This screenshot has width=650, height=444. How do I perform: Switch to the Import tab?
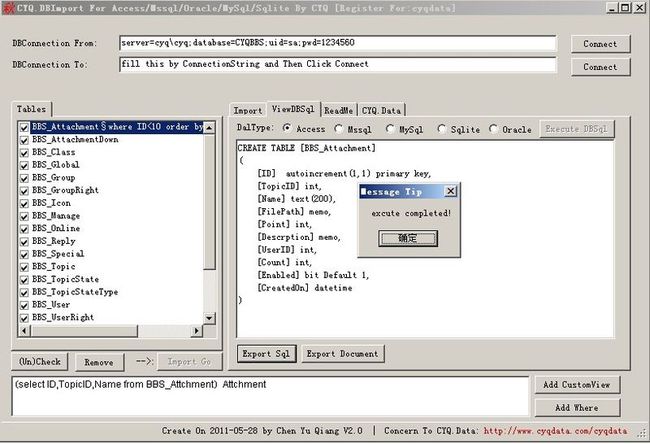coord(248,110)
